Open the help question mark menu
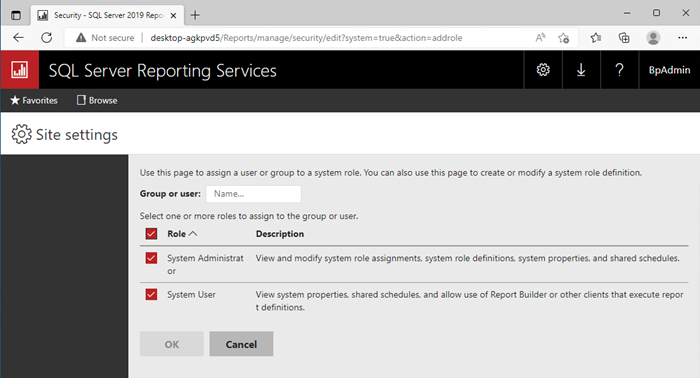Screen dimensions: 700x378 [619, 70]
